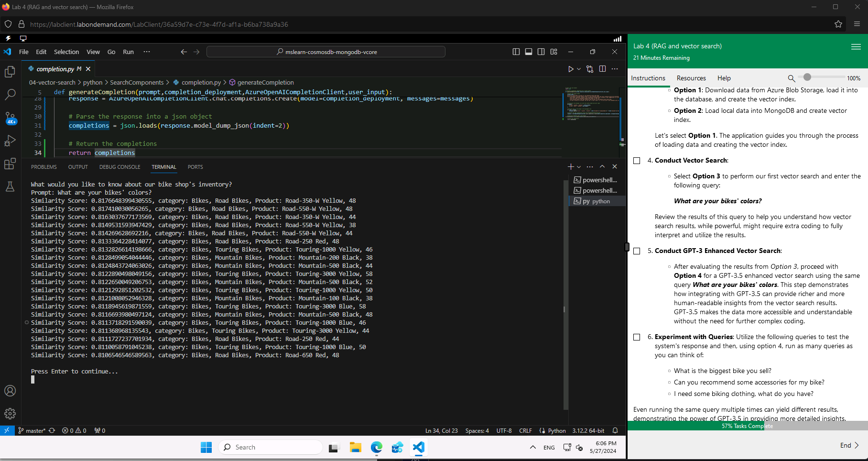This screenshot has height=461, width=868.
Task: Open the Source Control view
Action: point(10,118)
